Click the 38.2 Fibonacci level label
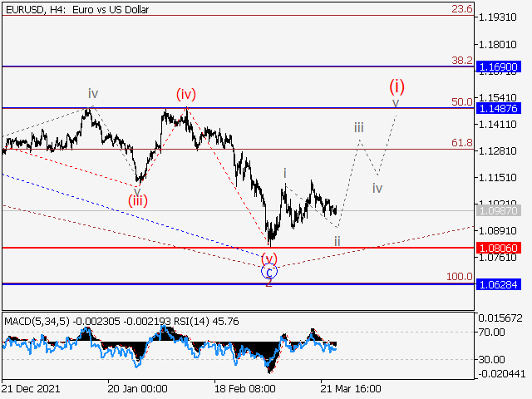 (462, 61)
